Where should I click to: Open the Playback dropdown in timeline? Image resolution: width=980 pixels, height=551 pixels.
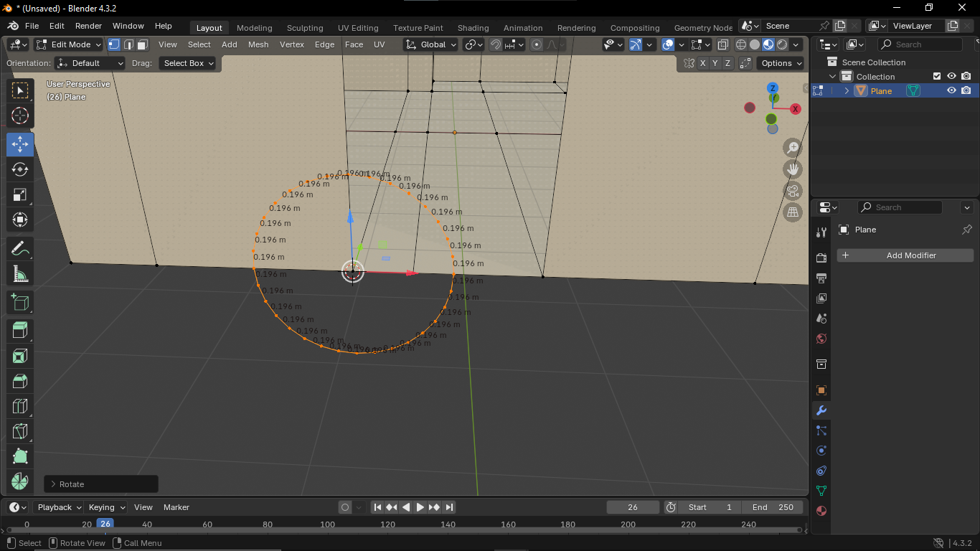click(60, 507)
